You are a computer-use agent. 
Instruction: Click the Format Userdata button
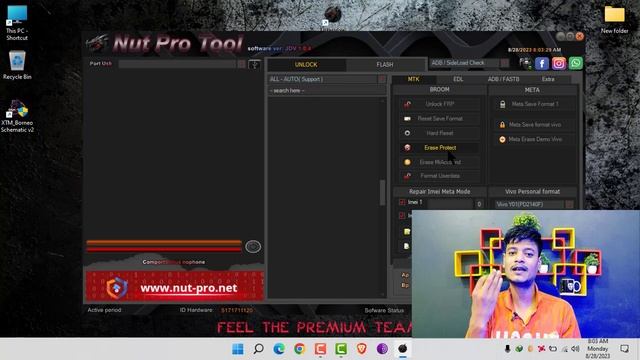440,176
